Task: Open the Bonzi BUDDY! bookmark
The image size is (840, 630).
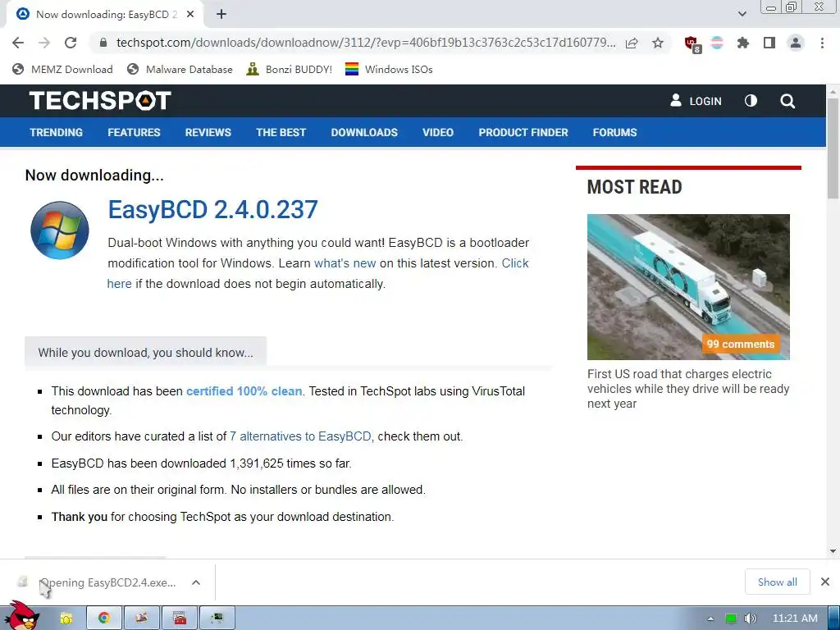Action: click(x=290, y=69)
